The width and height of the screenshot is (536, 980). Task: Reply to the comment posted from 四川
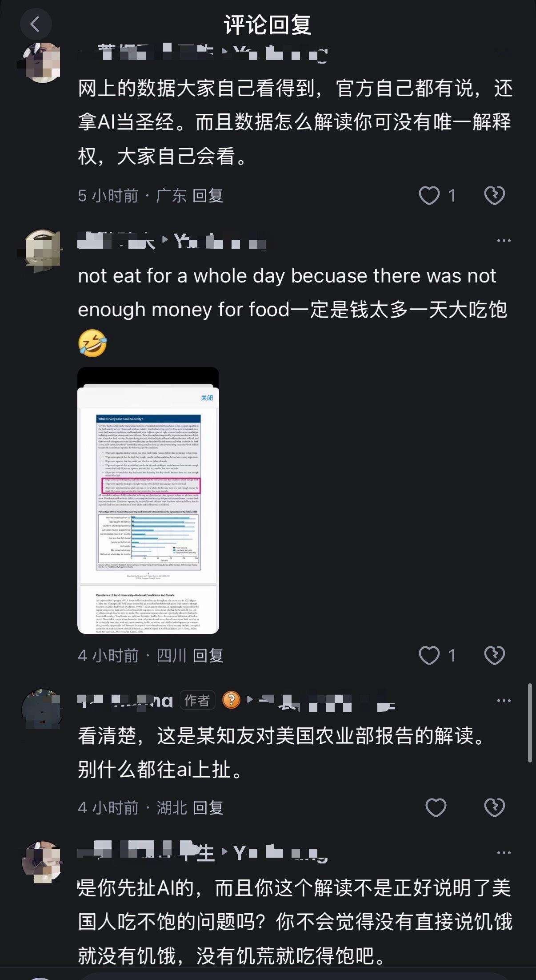208,656
